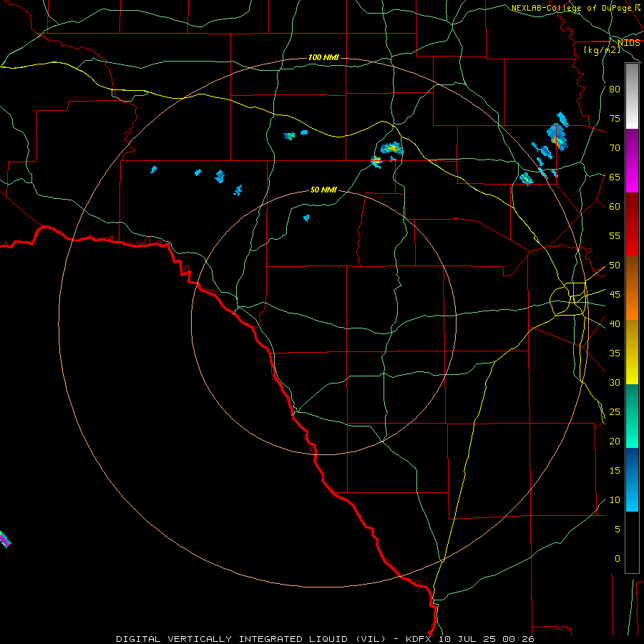644x644 pixels.
Task: Click the 70 value on the color scale
Action: point(615,148)
